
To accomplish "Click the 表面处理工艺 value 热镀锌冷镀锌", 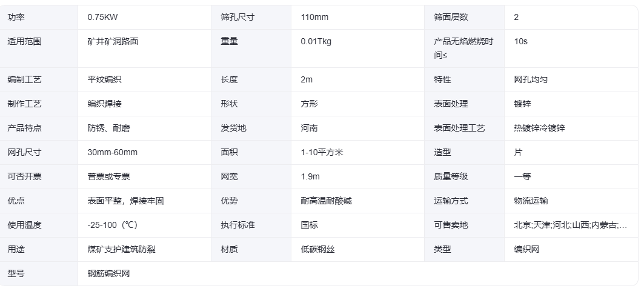I will pyautogui.click(x=539, y=129).
